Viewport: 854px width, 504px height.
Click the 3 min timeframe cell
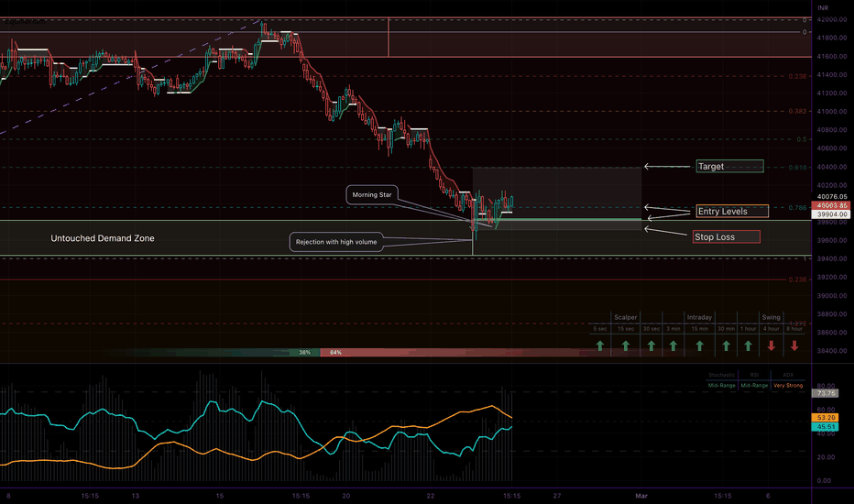click(673, 329)
